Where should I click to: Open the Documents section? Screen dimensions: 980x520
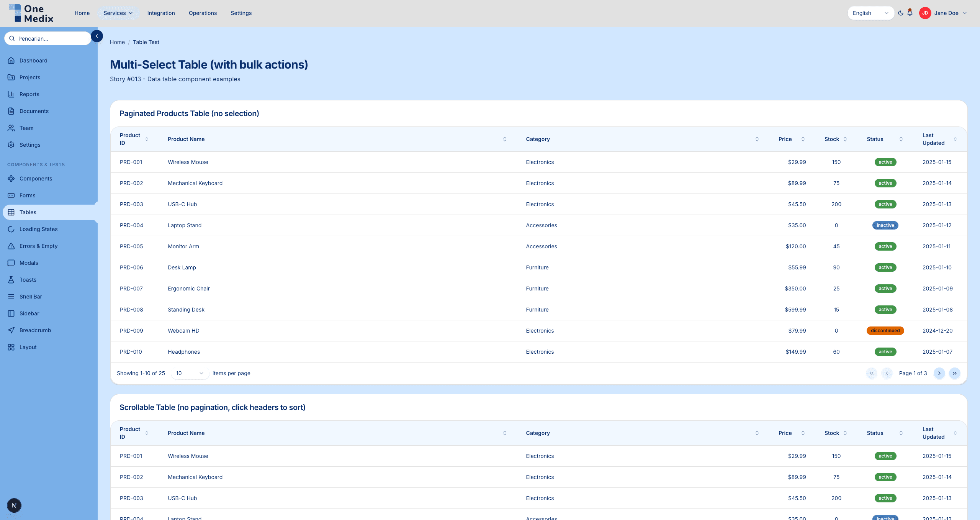[34, 111]
